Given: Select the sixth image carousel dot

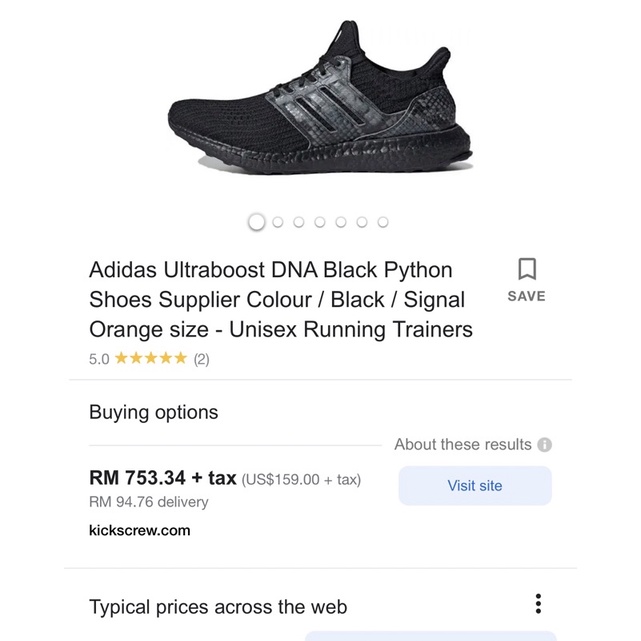Looking at the screenshot, I should (362, 222).
